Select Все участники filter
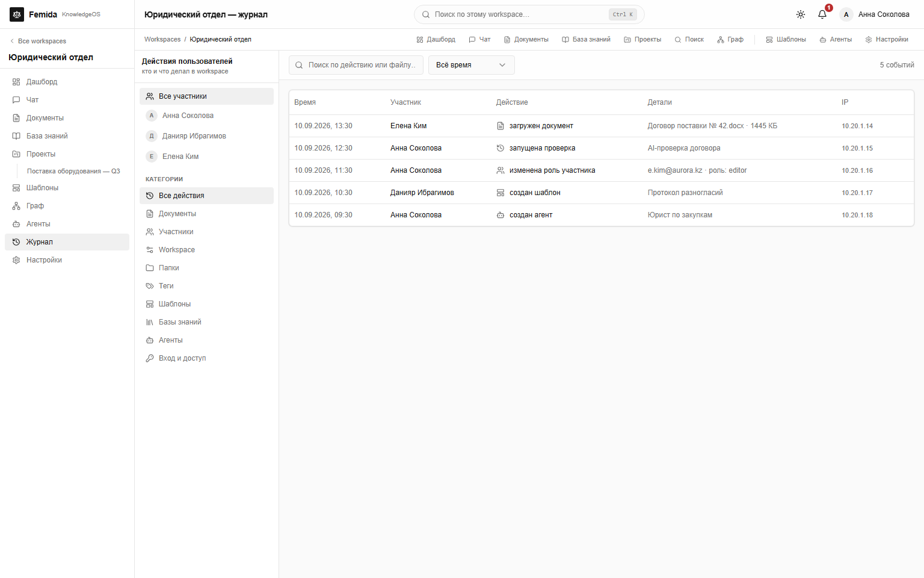Image resolution: width=924 pixels, height=578 pixels. click(x=206, y=96)
